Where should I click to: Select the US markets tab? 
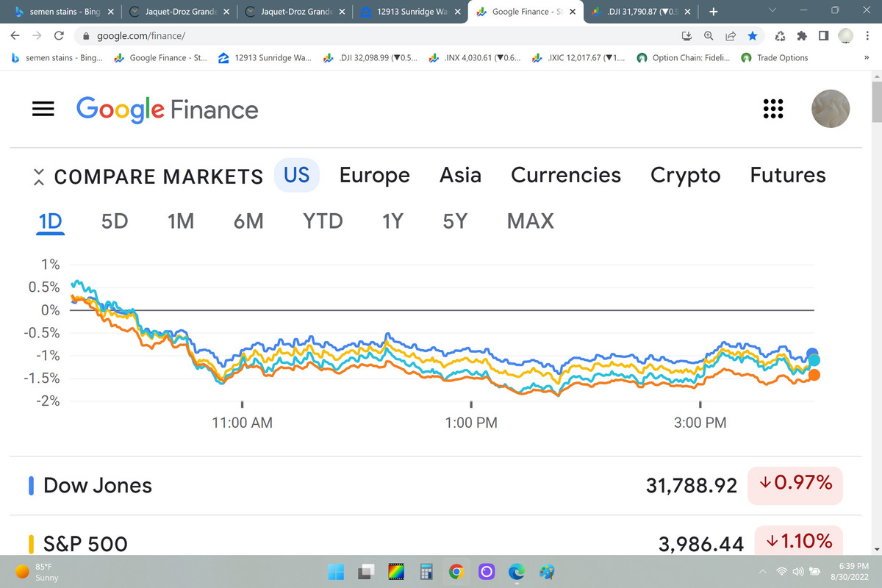click(297, 175)
